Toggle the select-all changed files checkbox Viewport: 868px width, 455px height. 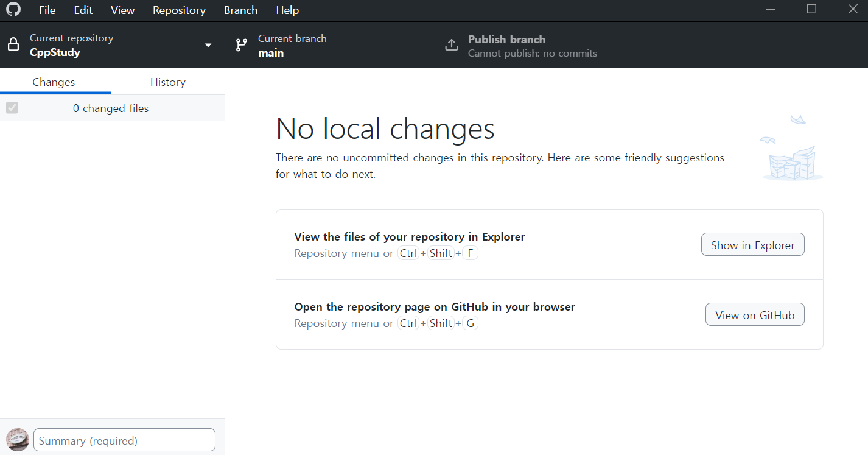click(12, 108)
